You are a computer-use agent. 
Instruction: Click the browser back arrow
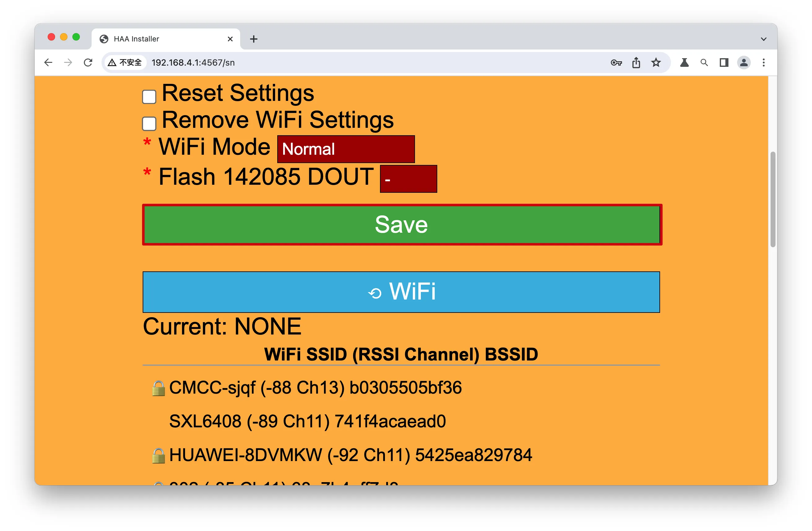(48, 63)
